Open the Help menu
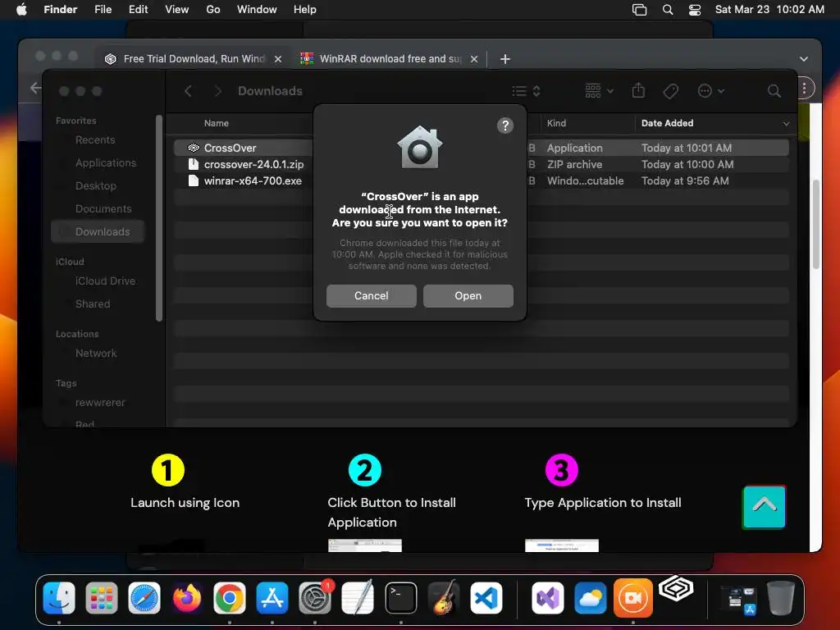Viewport: 840px width, 630px height. pyautogui.click(x=305, y=10)
